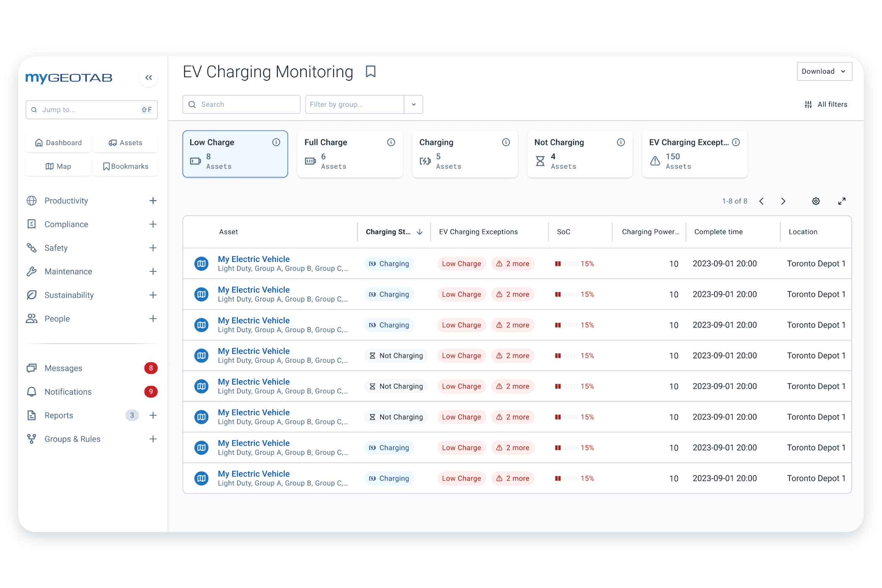
Task: Open the Download dropdown
Action: coord(824,71)
